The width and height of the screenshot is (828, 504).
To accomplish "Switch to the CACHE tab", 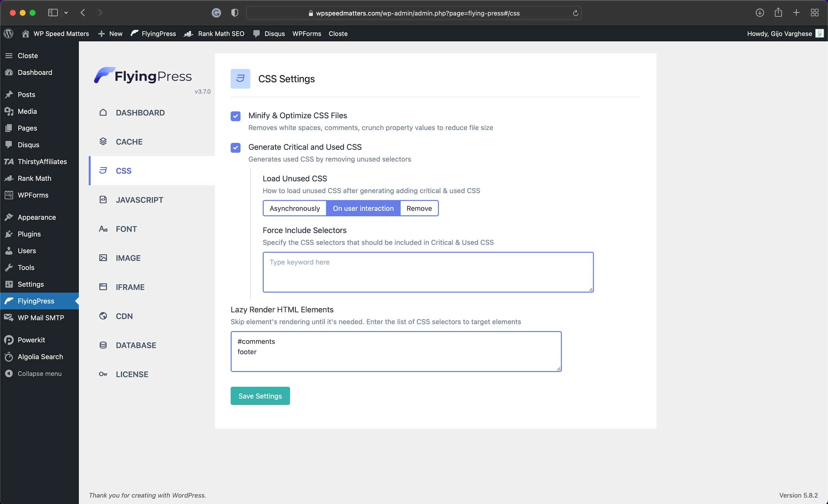I will pos(152,141).
